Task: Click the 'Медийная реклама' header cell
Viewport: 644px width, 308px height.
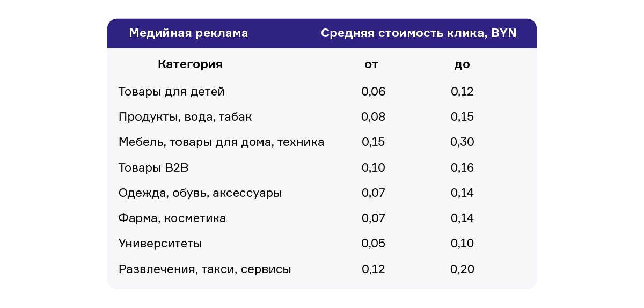Action: [x=188, y=33]
